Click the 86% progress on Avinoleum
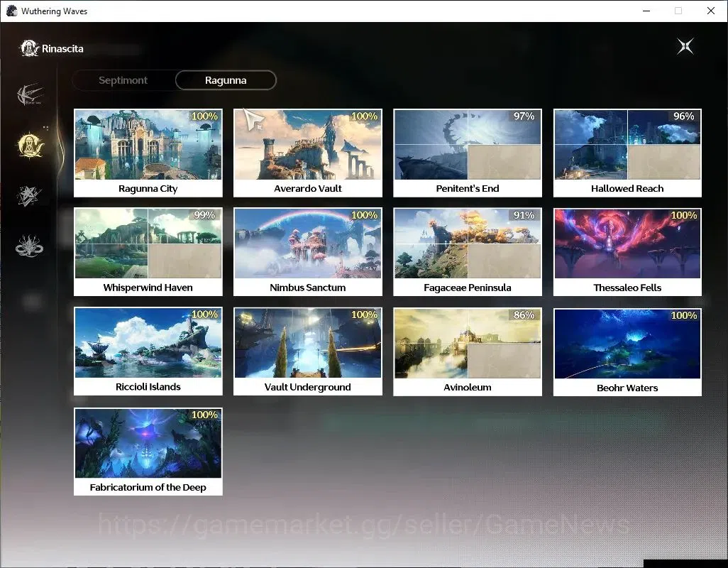 524,315
